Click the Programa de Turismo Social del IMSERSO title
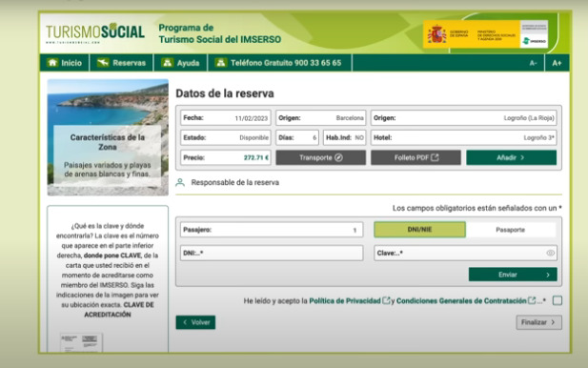588x368 pixels. pos(220,33)
